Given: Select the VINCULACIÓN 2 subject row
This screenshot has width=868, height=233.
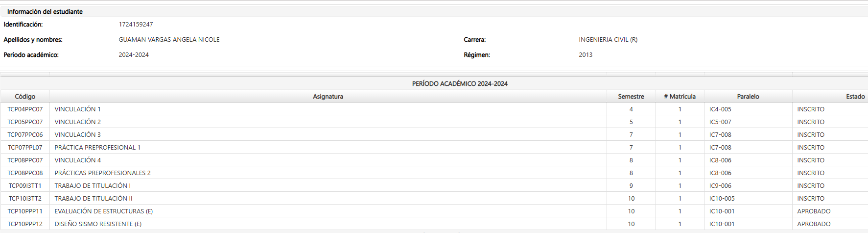Looking at the screenshot, I should (x=77, y=122).
